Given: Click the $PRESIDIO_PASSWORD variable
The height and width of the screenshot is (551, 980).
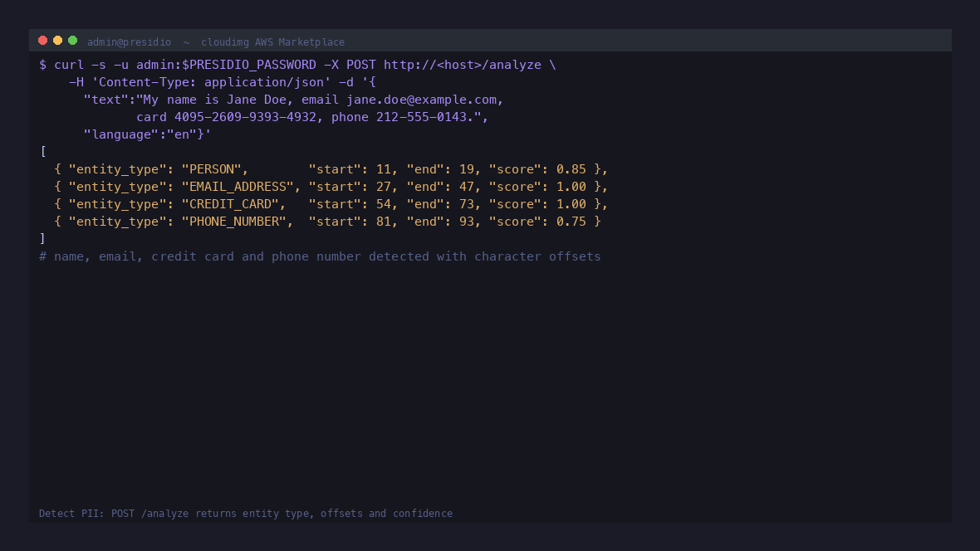Looking at the screenshot, I should [249, 65].
